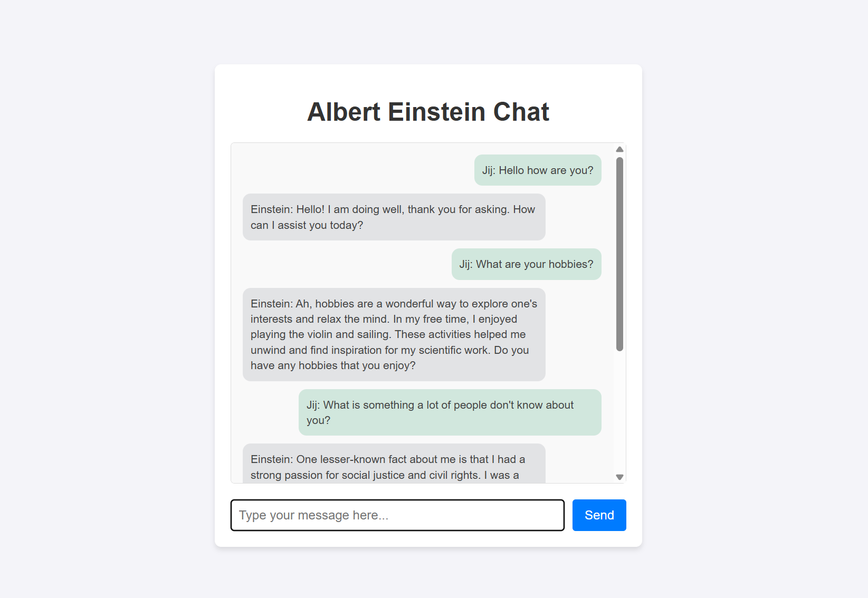The width and height of the screenshot is (868, 598).
Task: Click the scrollbar up arrow in chat
Action: click(619, 149)
